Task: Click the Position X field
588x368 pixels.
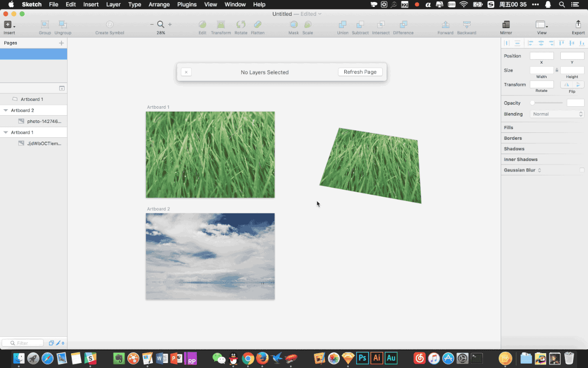Action: click(x=542, y=56)
